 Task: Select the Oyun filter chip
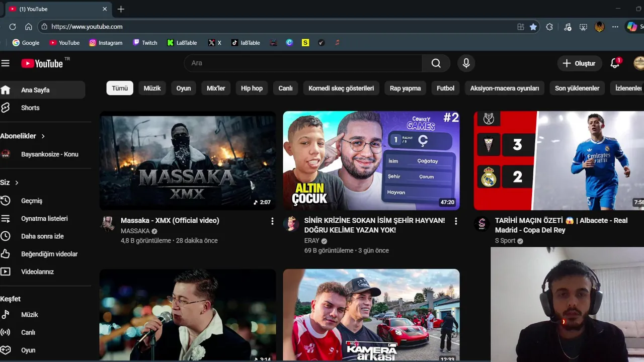pyautogui.click(x=184, y=88)
